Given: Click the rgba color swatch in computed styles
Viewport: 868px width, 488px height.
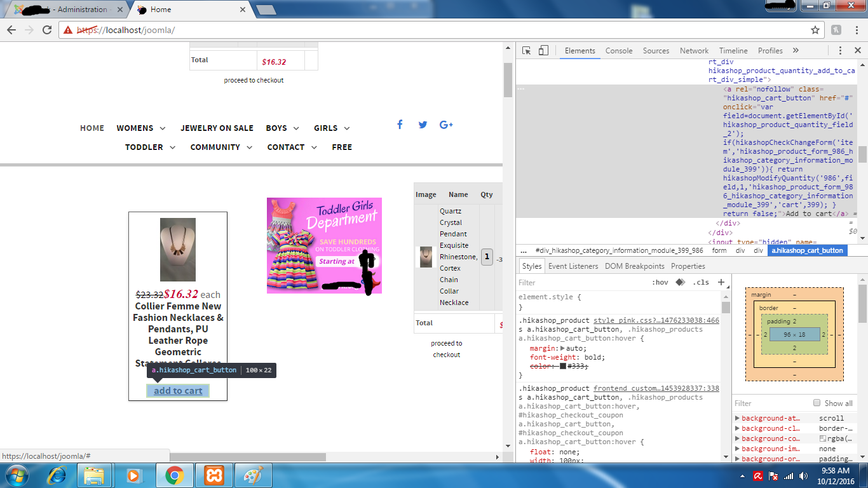Looking at the screenshot, I should pyautogui.click(x=823, y=438).
